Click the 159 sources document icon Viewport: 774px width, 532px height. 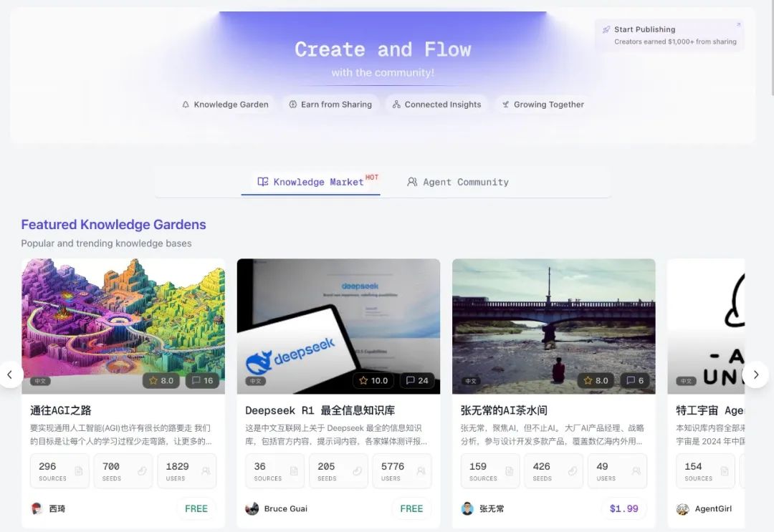509,471
